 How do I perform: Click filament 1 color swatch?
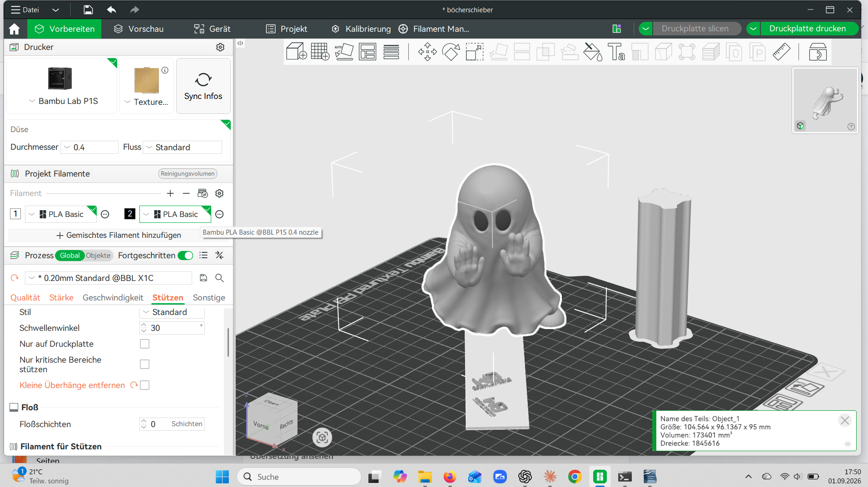pyautogui.click(x=15, y=214)
